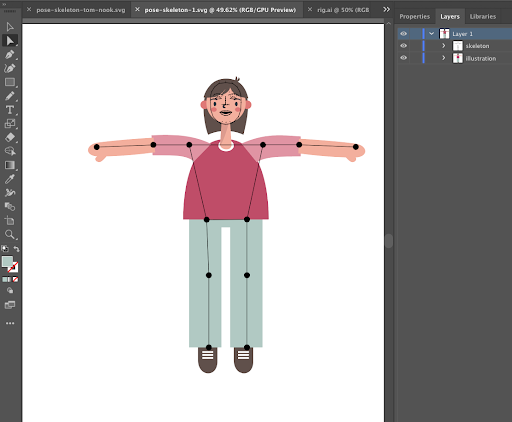
Task: Select the Direct Selection tool
Action: 10,41
